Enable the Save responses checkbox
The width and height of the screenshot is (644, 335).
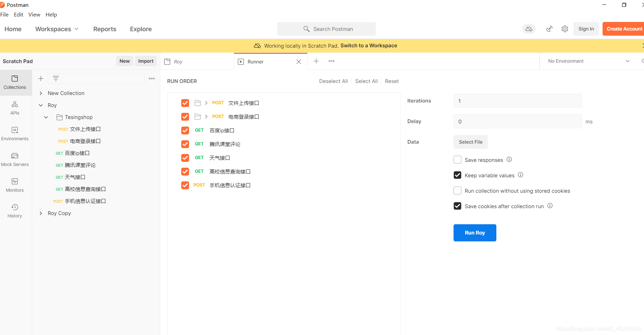point(457,160)
